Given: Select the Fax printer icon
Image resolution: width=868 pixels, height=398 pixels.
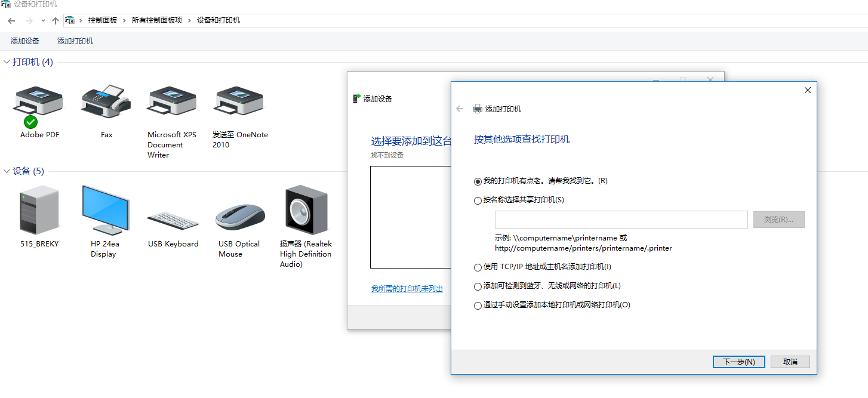Looking at the screenshot, I should (106, 101).
